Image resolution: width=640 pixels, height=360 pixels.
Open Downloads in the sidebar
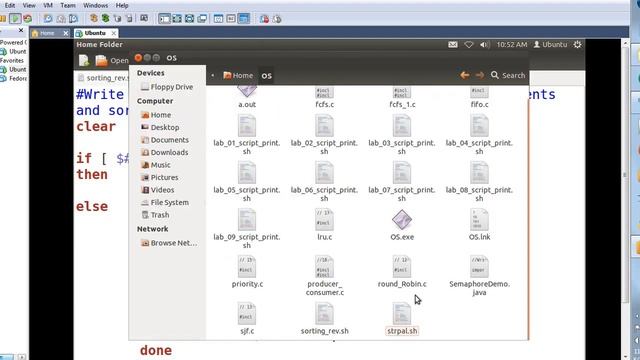click(164, 152)
